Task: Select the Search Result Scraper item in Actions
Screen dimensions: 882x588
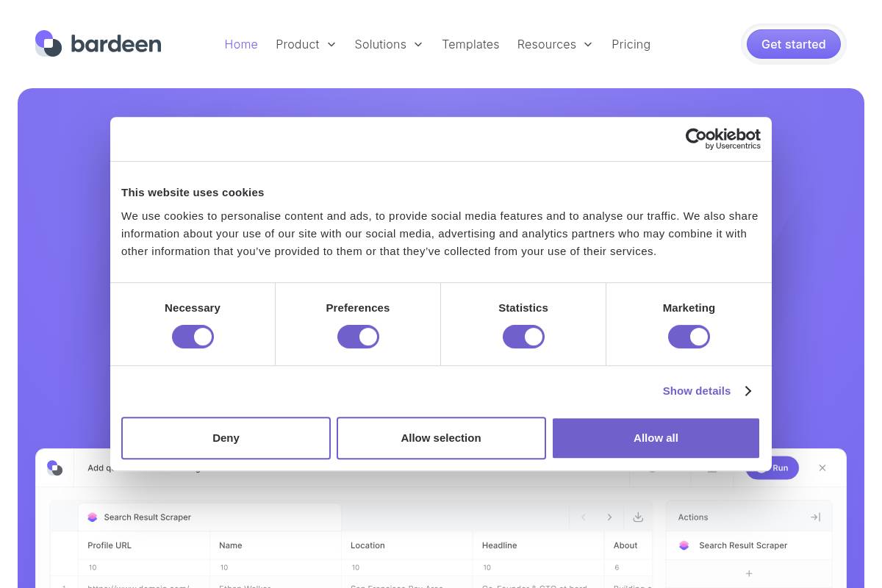Action: tap(749, 545)
